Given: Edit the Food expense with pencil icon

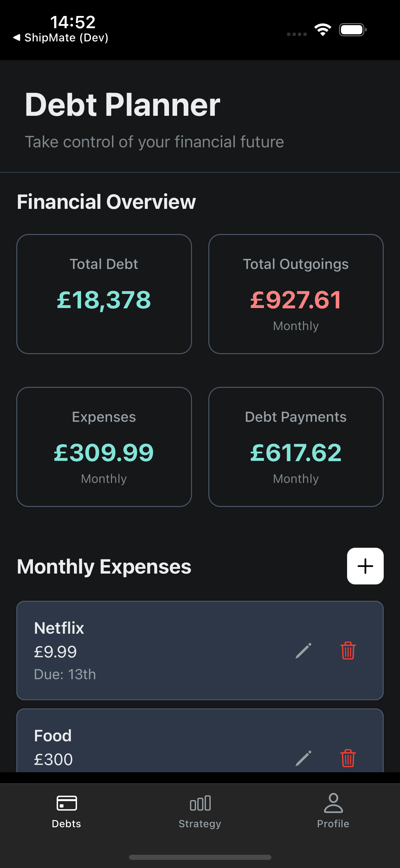Looking at the screenshot, I should (x=303, y=758).
